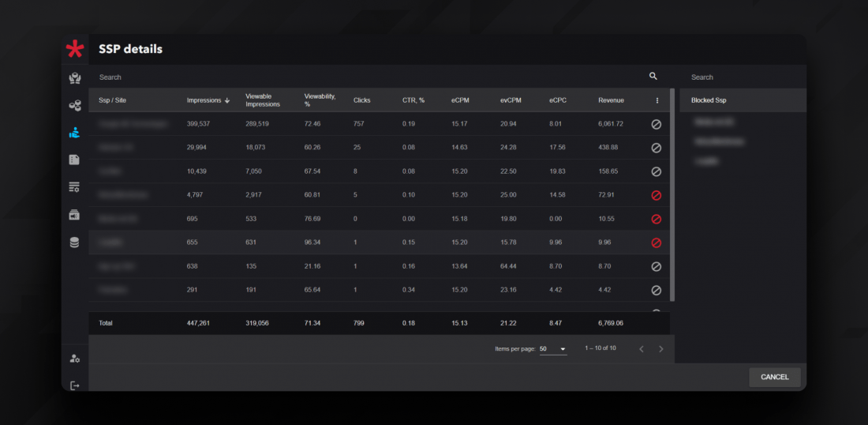Click the CANCEL button
The width and height of the screenshot is (868, 425).
pos(774,378)
